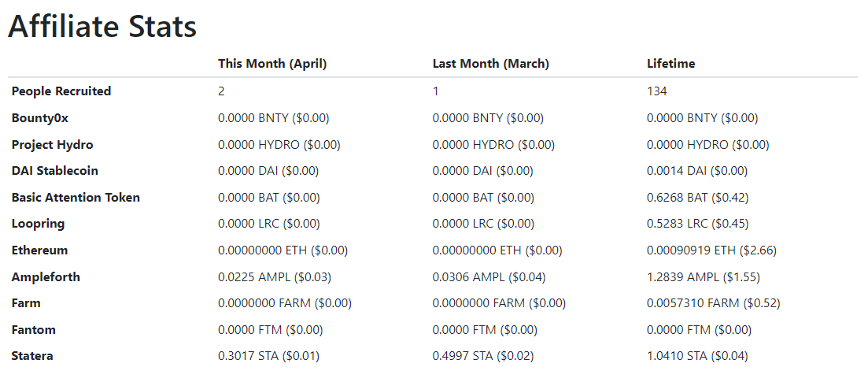868x382 pixels.
Task: Click the Fantom row label
Action: pyautogui.click(x=34, y=330)
